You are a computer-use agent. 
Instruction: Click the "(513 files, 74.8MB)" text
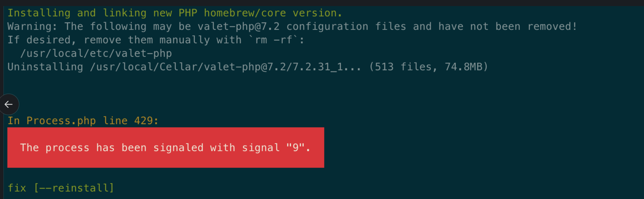pyautogui.click(x=429, y=67)
